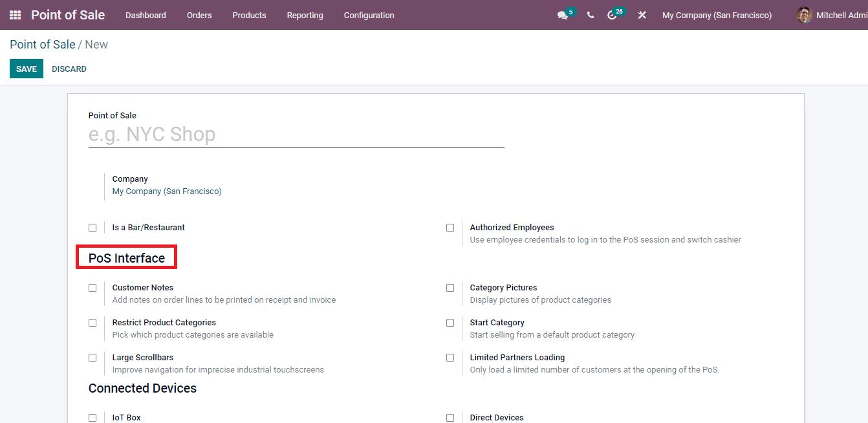The image size is (868, 423).
Task: Click the SAVE button
Action: click(26, 69)
